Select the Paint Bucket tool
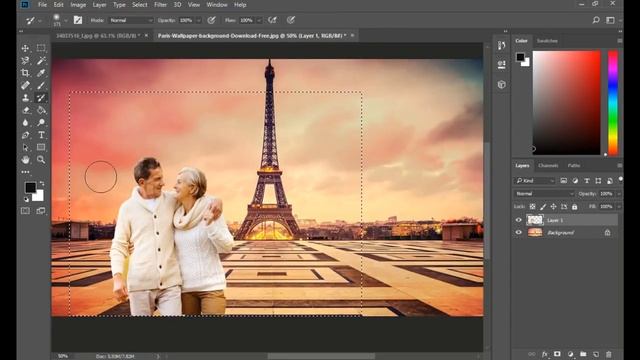 [41, 110]
